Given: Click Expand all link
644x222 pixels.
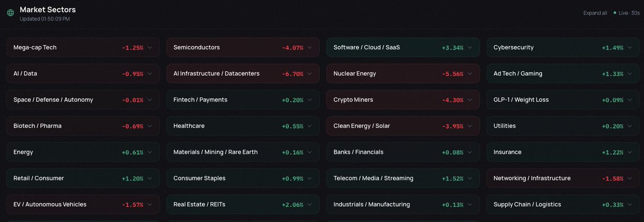Looking at the screenshot, I should coord(595,13).
